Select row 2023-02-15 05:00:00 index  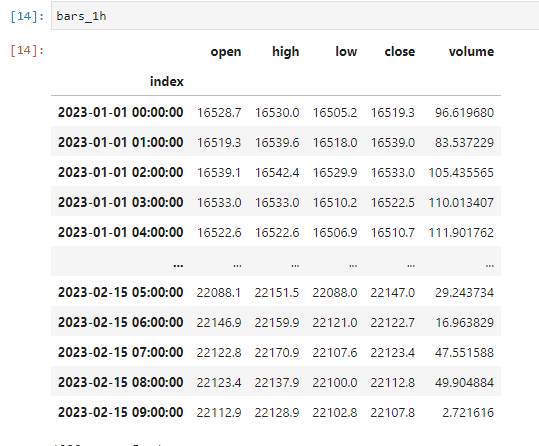(121, 292)
